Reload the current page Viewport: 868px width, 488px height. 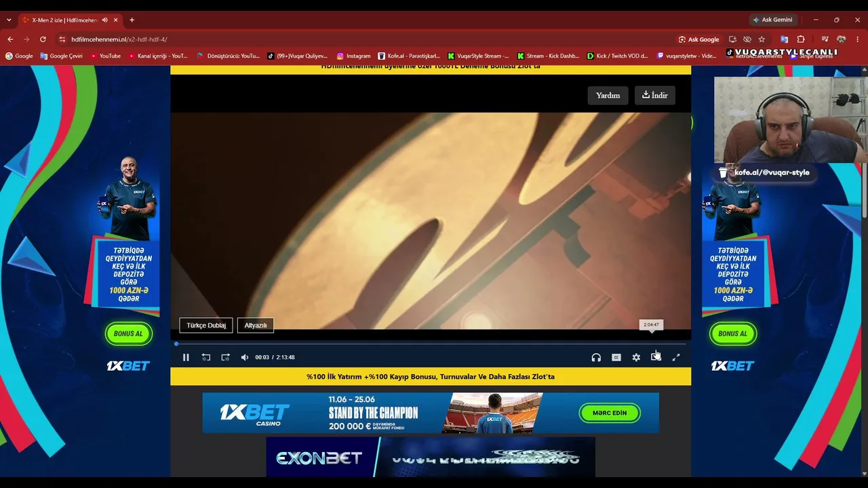43,39
